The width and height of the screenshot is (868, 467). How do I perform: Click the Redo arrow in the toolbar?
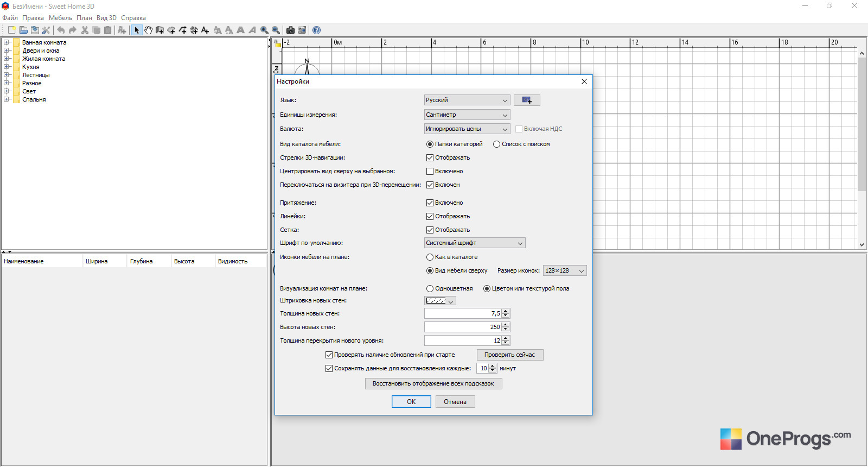72,30
